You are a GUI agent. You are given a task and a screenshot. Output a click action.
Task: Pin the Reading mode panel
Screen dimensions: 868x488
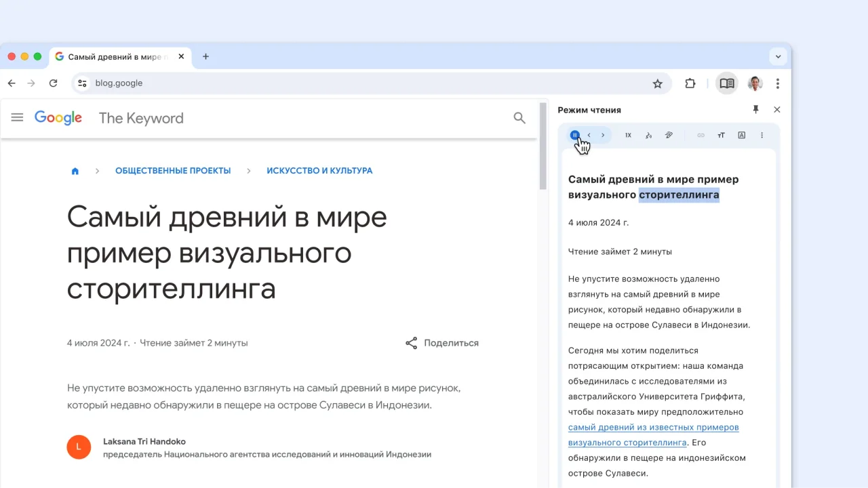click(755, 109)
